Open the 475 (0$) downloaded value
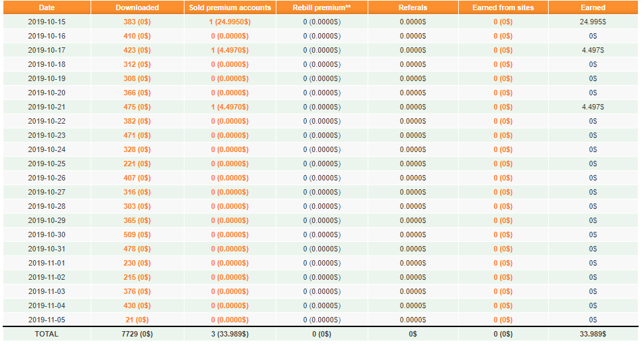Image resolution: width=644 pixels, height=346 pixels. (137, 107)
